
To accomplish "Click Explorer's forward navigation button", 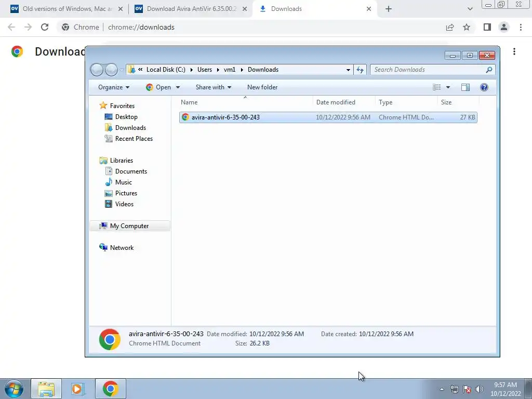I will pyautogui.click(x=111, y=70).
